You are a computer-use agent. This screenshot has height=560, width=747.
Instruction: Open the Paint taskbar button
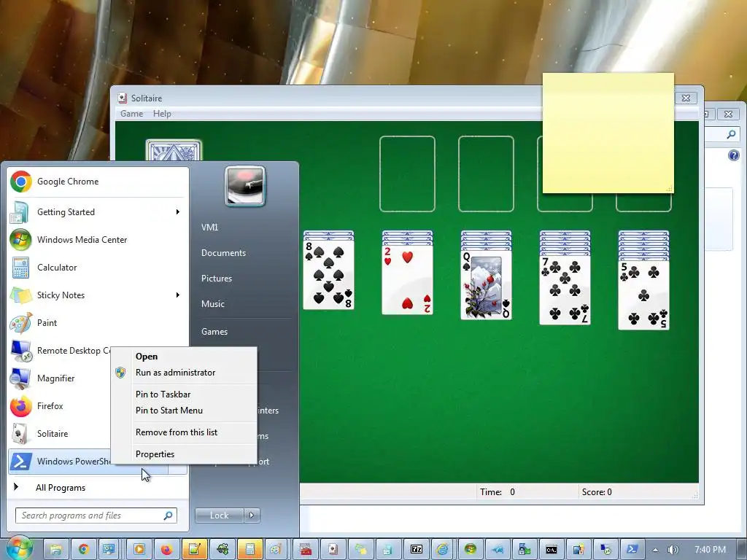click(276, 549)
